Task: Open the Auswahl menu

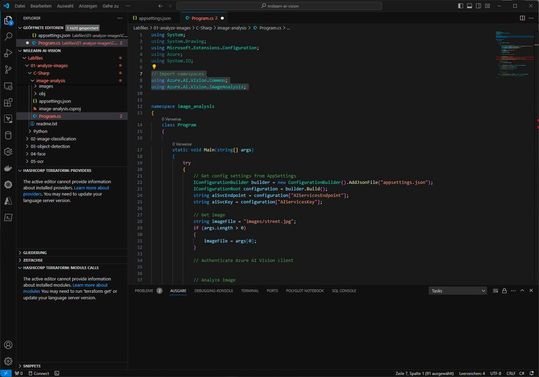Action: click(65, 6)
